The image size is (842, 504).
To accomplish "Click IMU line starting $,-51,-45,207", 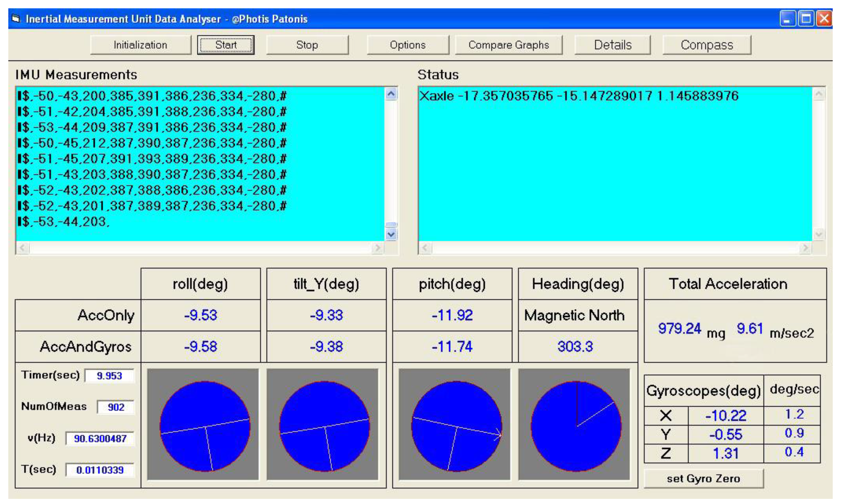I will [152, 159].
